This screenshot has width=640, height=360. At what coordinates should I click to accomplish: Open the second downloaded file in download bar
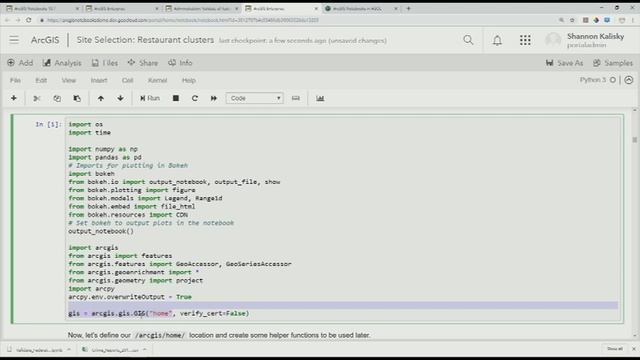coord(111,350)
